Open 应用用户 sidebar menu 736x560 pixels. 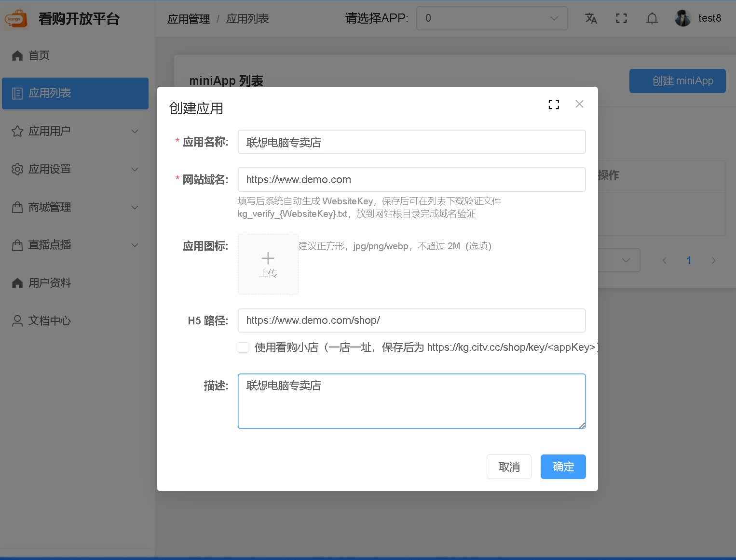75,131
